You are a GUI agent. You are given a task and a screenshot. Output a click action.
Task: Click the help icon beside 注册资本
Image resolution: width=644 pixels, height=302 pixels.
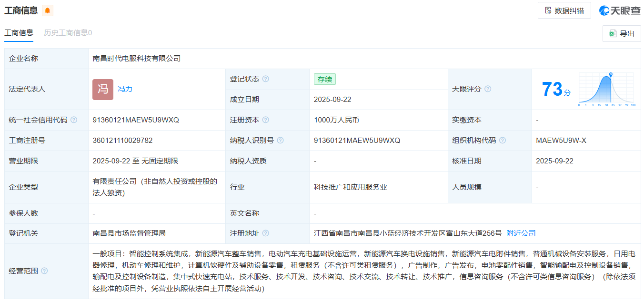coord(266,120)
